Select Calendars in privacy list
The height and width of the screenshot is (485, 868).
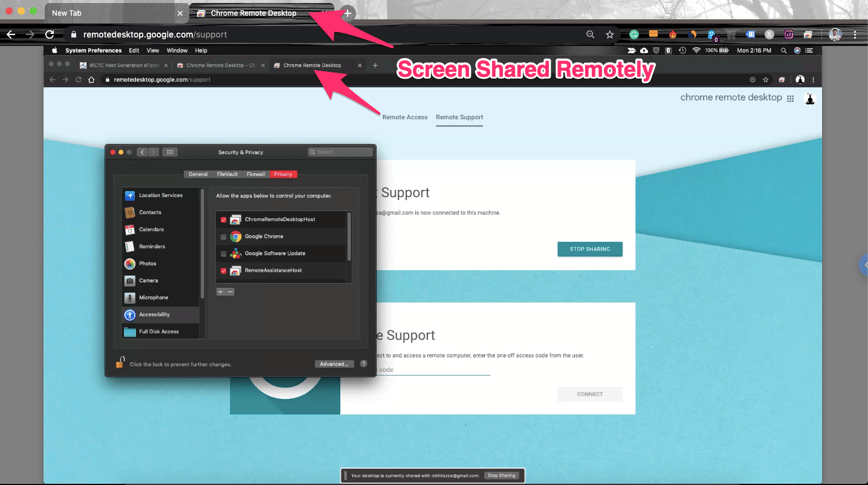[161, 229]
